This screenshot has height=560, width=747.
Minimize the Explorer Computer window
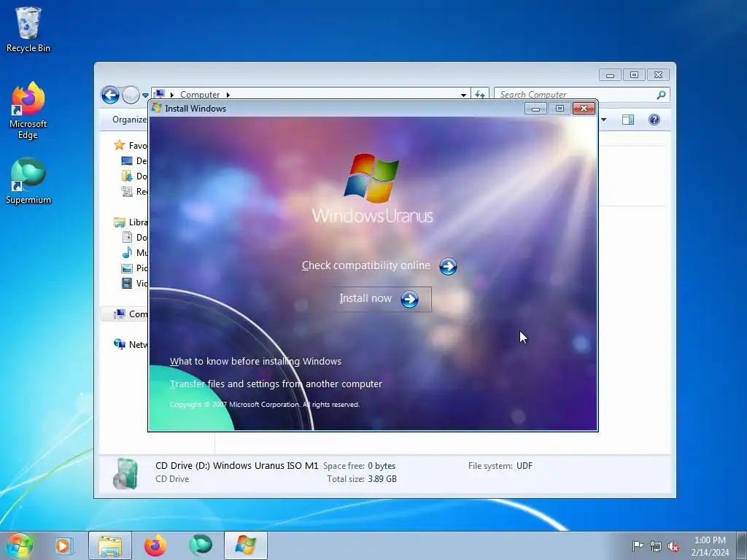coord(610,75)
